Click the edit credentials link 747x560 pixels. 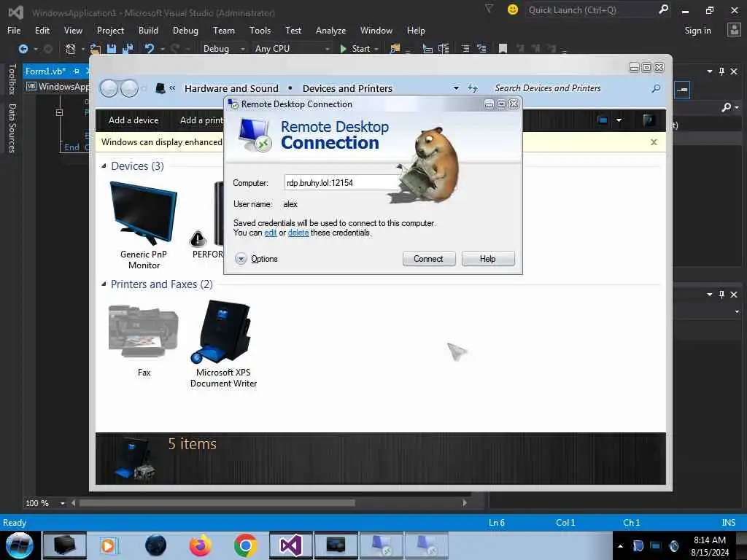coord(270,233)
